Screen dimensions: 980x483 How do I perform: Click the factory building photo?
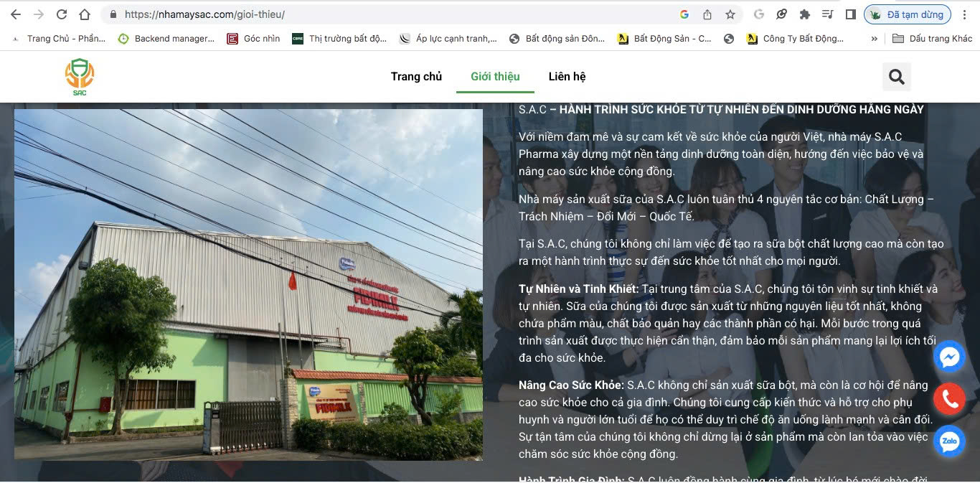248,284
